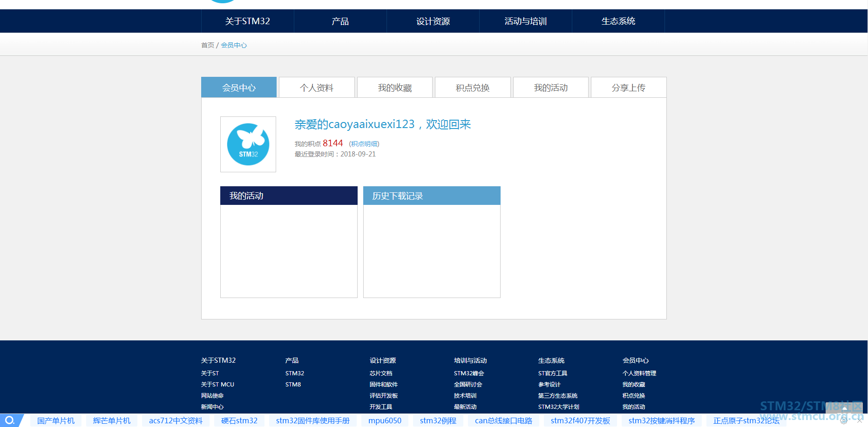
Task: Switch to the 积点兑换 tab
Action: click(x=473, y=88)
